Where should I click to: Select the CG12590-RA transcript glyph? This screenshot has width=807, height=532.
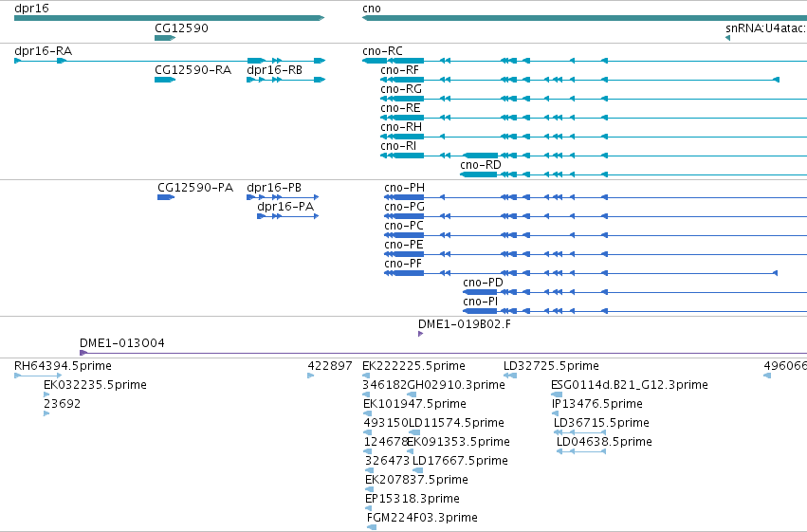coord(165,80)
